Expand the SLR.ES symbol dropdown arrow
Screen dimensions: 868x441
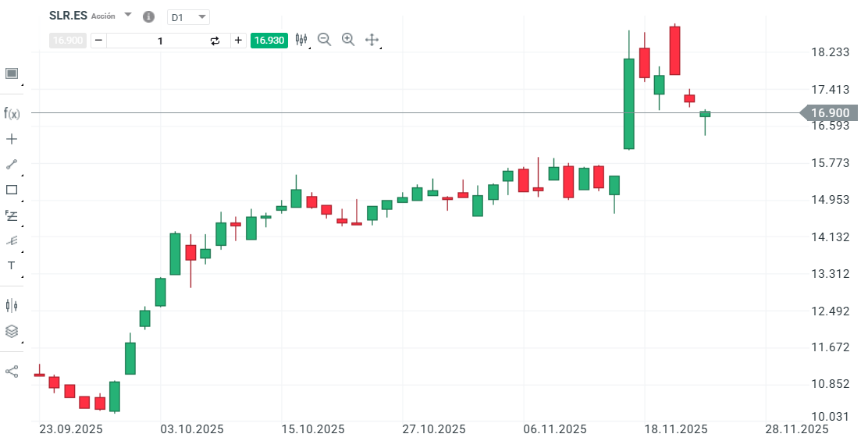click(x=128, y=15)
